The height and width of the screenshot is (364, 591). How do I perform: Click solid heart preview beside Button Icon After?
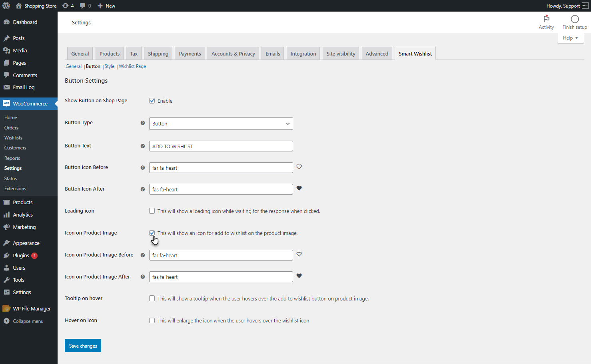pos(299,188)
